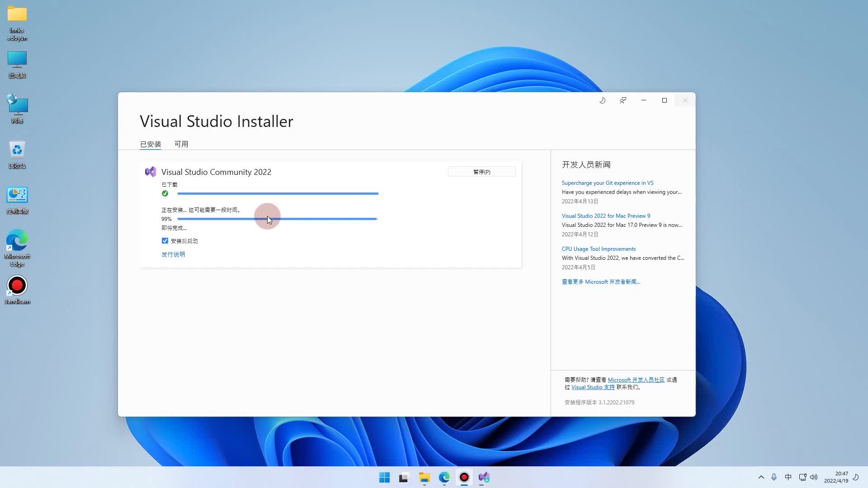868x488 pixels.
Task: Click the 开发人员新闻 heading
Action: pos(586,164)
